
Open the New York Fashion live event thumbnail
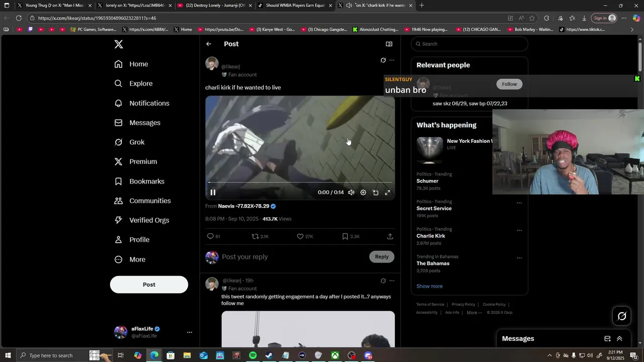click(430, 150)
